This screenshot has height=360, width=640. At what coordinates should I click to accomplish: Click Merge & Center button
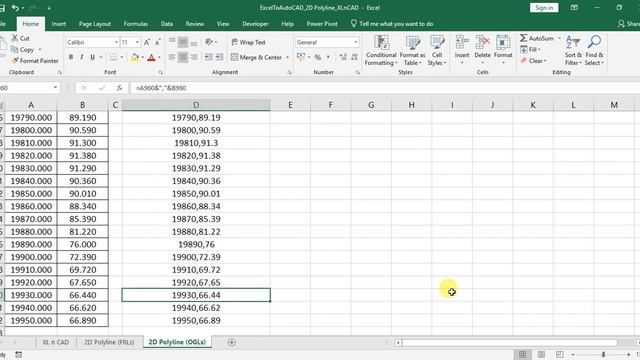coord(256,57)
